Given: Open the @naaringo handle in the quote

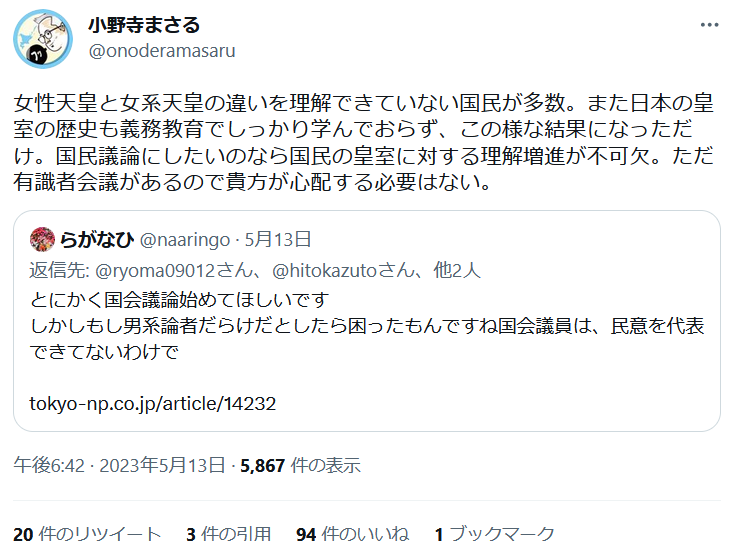Looking at the screenshot, I should [x=185, y=240].
